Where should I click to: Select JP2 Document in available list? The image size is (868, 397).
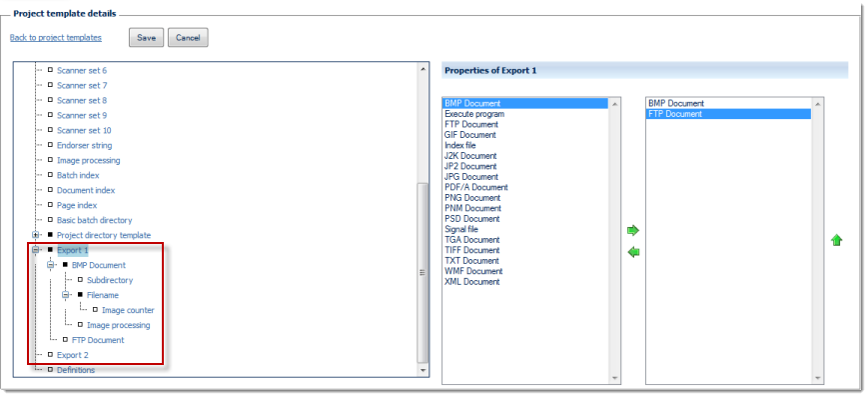524,166
